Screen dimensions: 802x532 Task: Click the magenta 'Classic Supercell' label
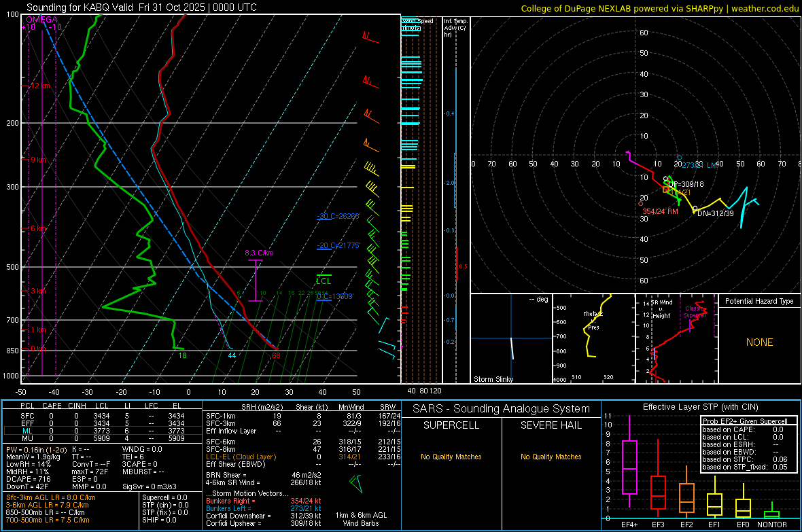click(x=695, y=312)
